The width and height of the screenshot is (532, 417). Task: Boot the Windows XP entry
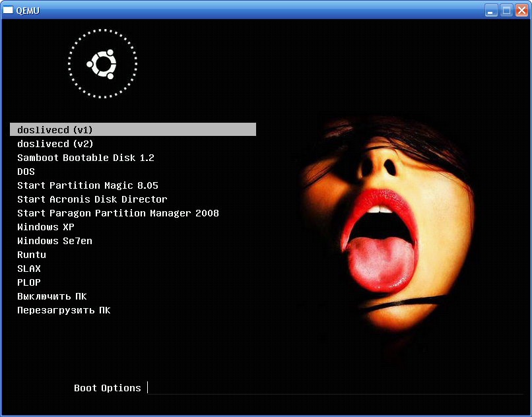tap(46, 227)
